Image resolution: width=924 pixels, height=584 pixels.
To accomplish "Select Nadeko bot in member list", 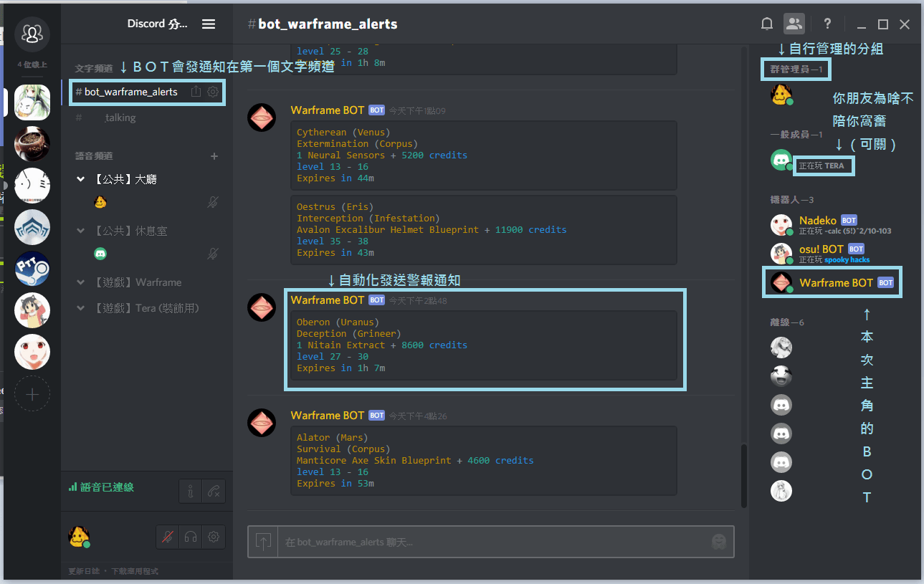I will [x=833, y=225].
